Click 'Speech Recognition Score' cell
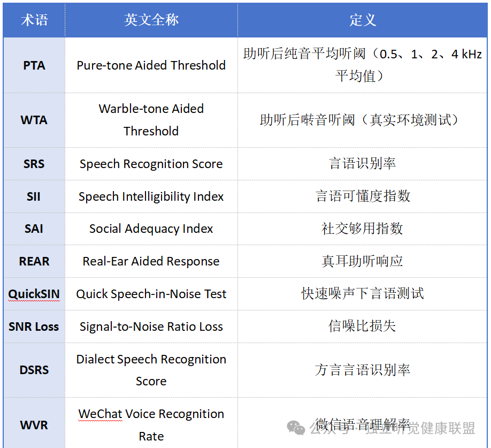This screenshot has width=491, height=448. point(151,164)
